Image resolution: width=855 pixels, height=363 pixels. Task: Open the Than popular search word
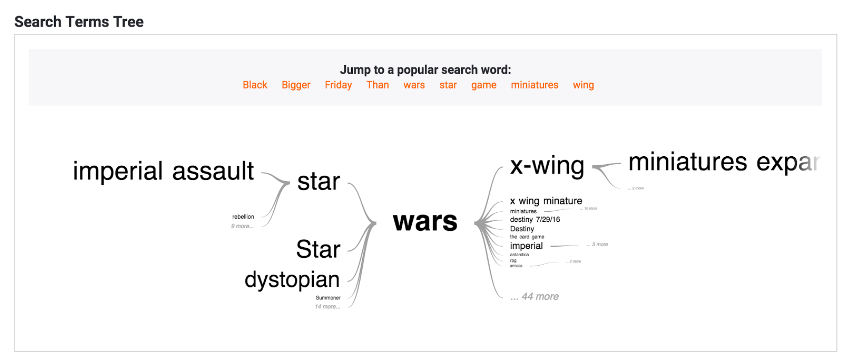[x=377, y=85]
